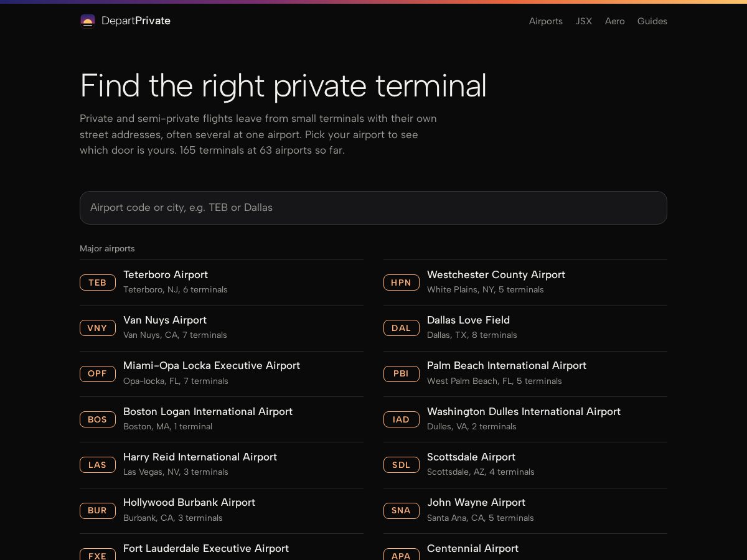Open Palm Beach International Airport listing
The height and width of the screenshot is (560, 747).
click(x=525, y=374)
